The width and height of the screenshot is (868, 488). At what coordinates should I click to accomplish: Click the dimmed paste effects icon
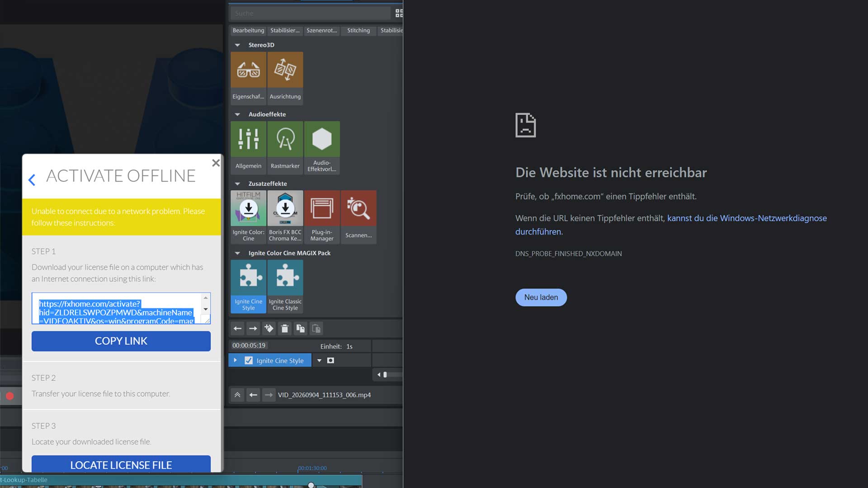[x=316, y=328]
